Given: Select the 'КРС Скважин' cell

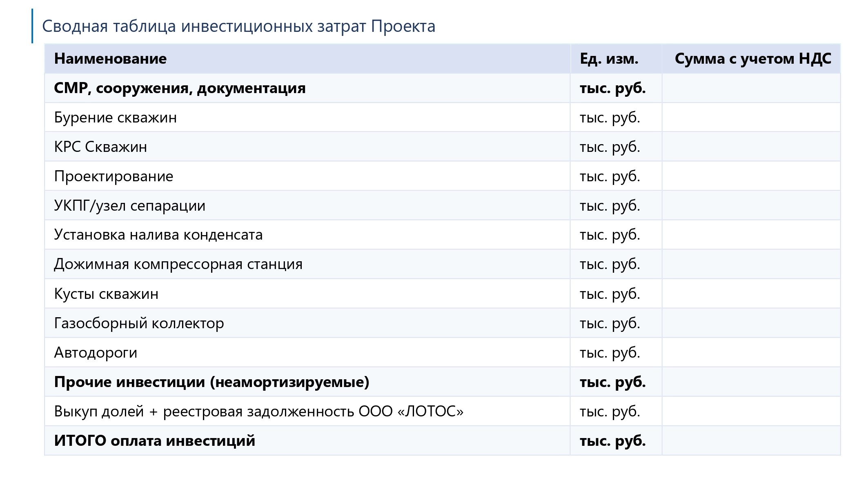Looking at the screenshot, I should [x=100, y=147].
